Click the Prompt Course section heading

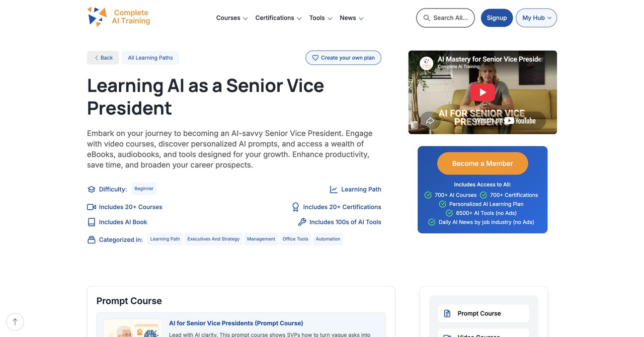click(129, 301)
